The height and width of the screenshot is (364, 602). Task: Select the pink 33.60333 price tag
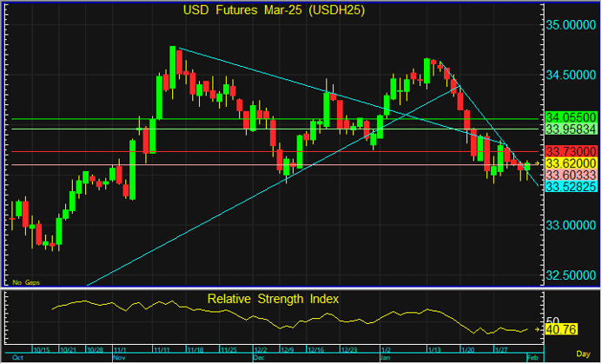click(571, 175)
